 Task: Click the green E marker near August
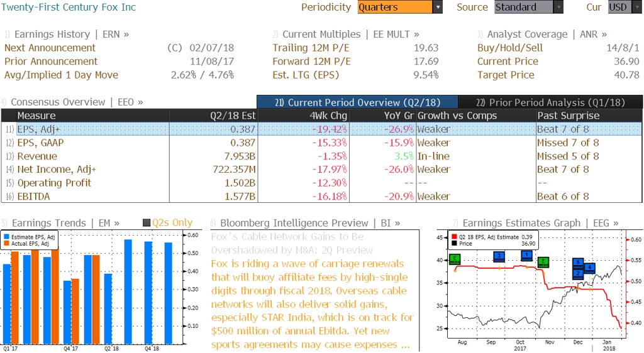(455, 259)
